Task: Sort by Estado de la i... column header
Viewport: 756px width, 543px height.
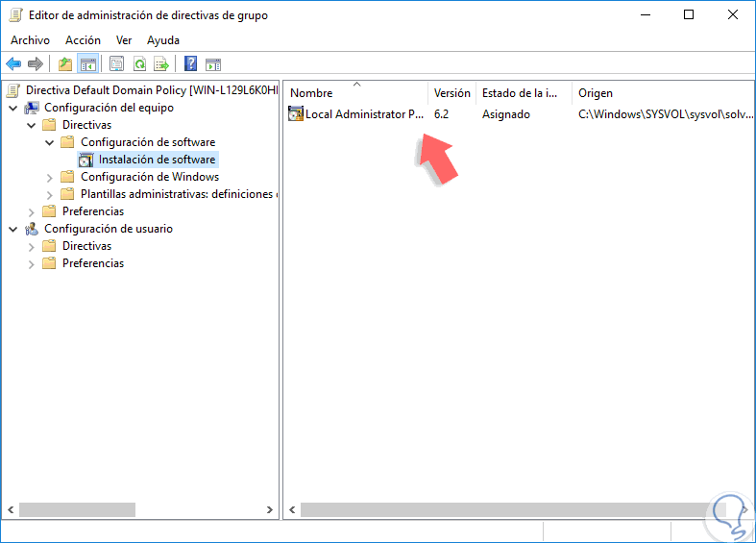Action: (x=524, y=92)
